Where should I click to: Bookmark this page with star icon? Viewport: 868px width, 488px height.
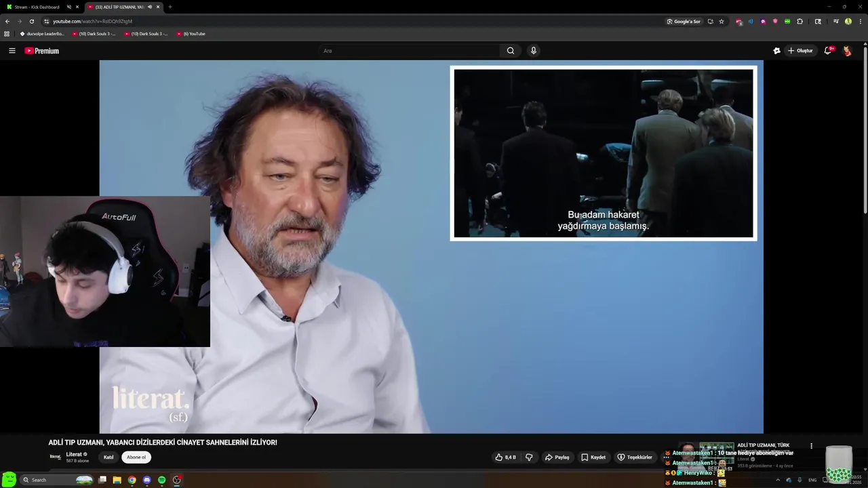coord(722,21)
